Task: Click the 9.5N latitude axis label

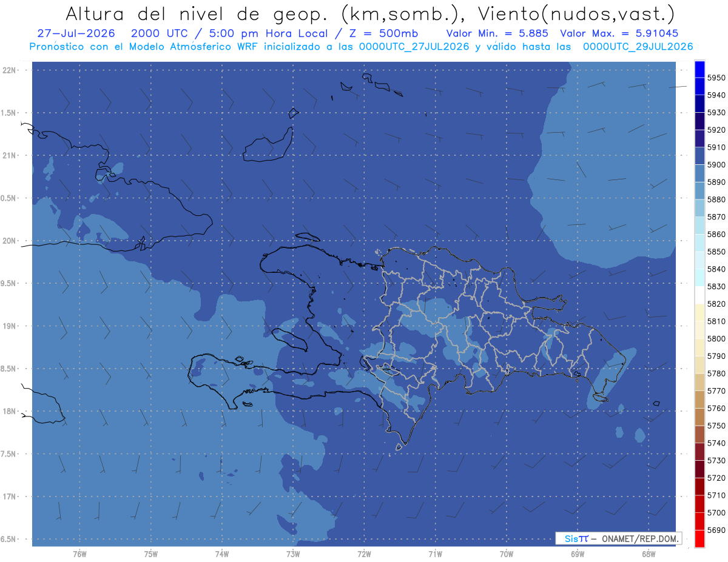Action: (9, 283)
